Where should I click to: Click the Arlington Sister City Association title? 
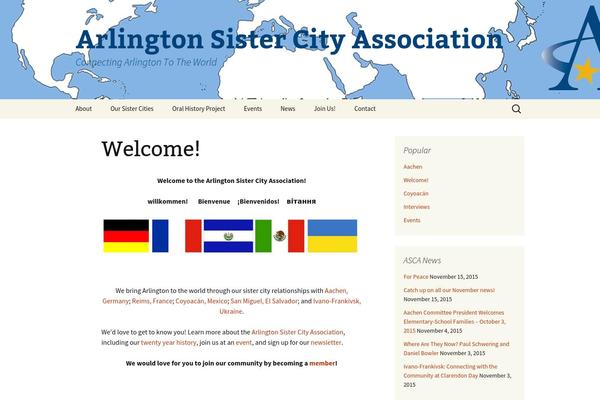tap(289, 39)
